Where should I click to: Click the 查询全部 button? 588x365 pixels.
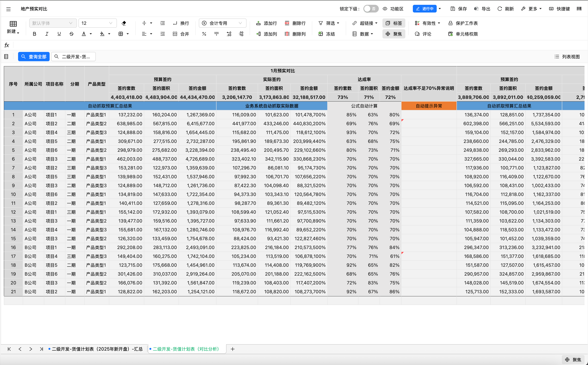34,57
